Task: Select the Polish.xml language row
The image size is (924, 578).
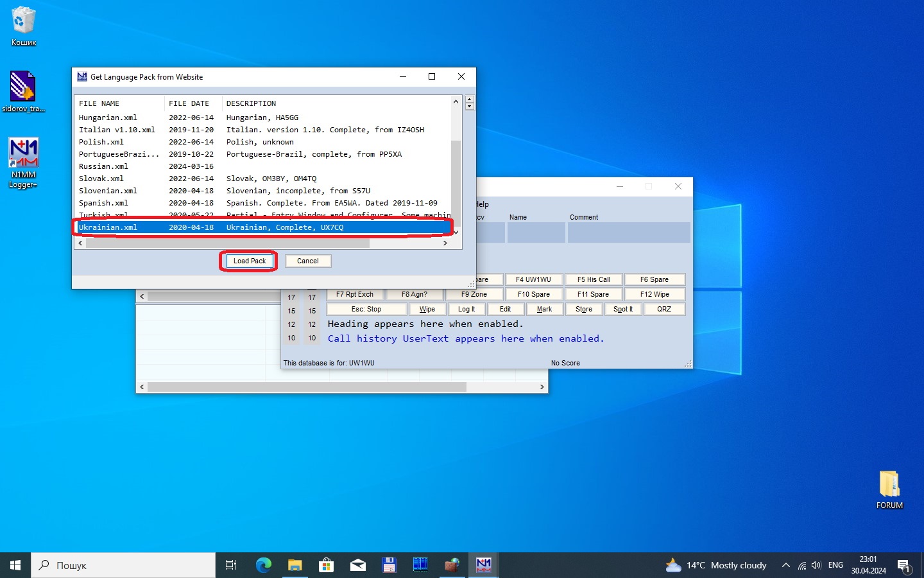Action: coord(263,142)
